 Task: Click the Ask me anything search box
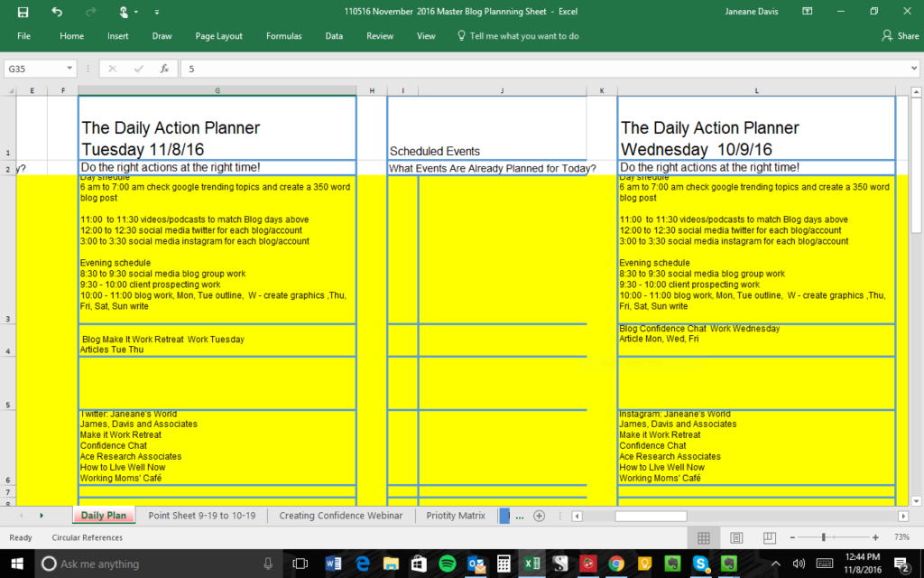(x=135, y=564)
